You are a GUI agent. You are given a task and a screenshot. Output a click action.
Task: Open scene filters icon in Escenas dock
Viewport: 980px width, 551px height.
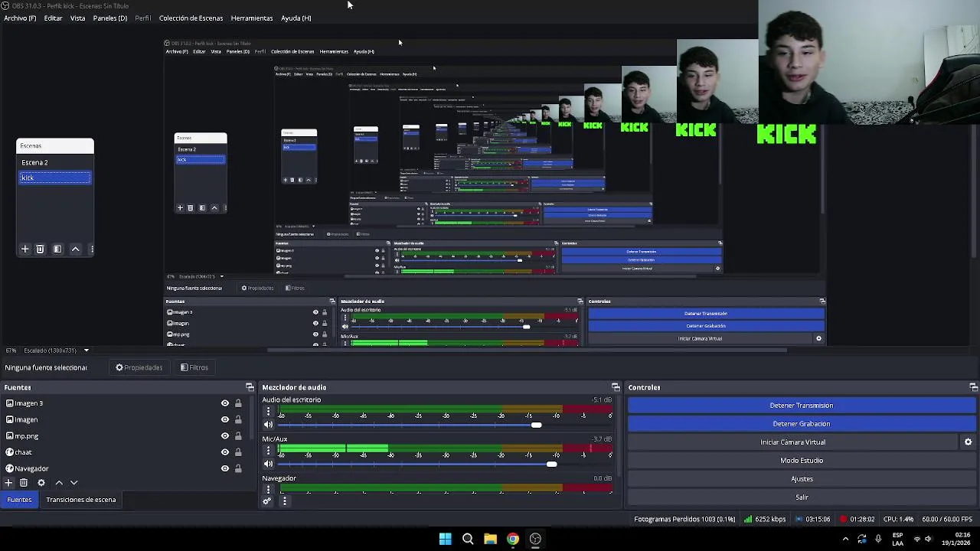(57, 249)
